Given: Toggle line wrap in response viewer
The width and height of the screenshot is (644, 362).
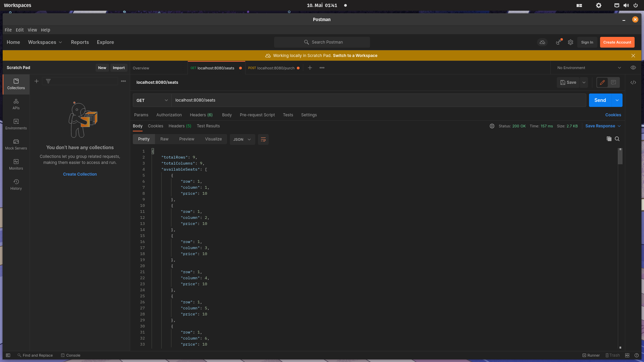Looking at the screenshot, I should pos(263,139).
